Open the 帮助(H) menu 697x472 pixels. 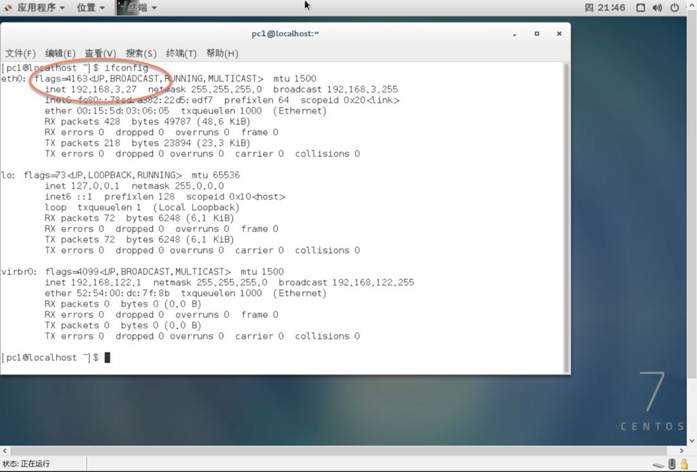pos(222,53)
